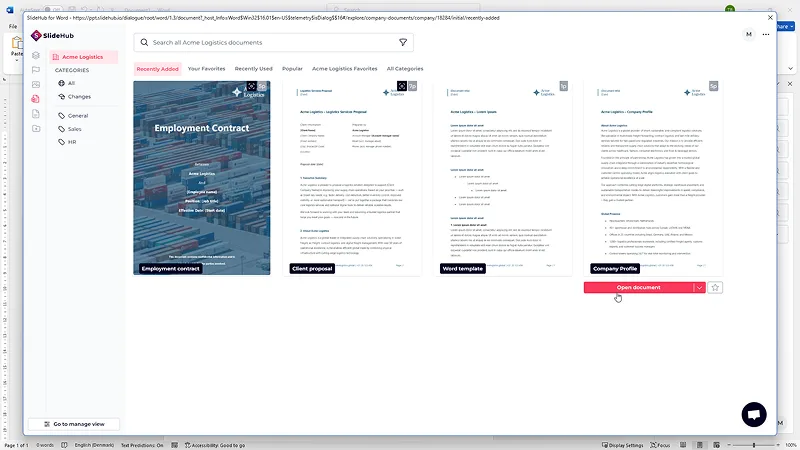This screenshot has width=800, height=450.
Task: Favorite Company Profile with the star icon
Action: coord(715,288)
